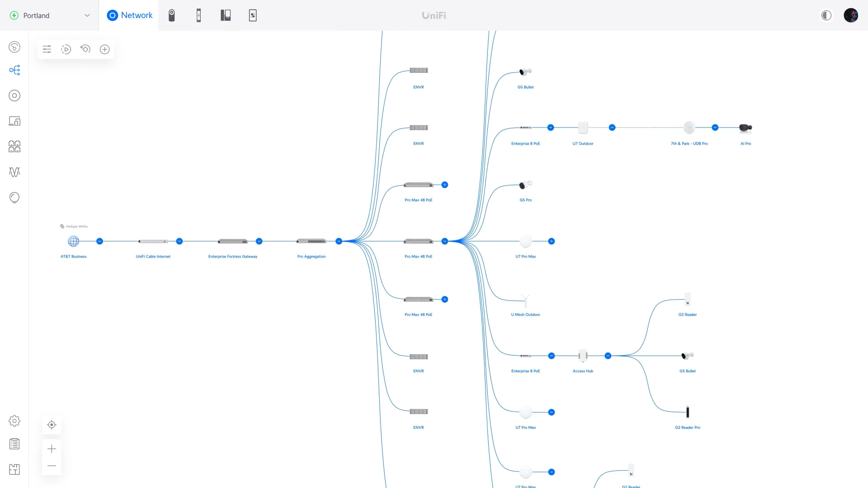Image resolution: width=868 pixels, height=488 pixels.
Task: Open the client devices sidebar page
Action: pyautogui.click(x=14, y=121)
